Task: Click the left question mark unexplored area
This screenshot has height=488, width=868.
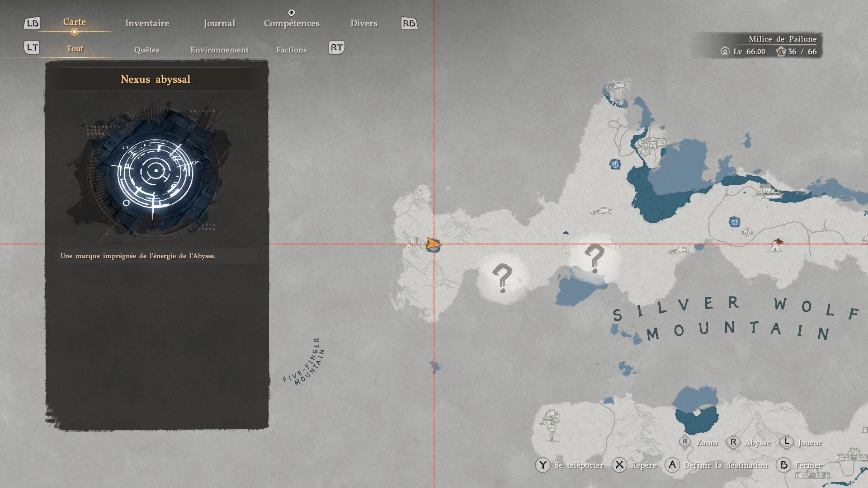Action: 502,277
